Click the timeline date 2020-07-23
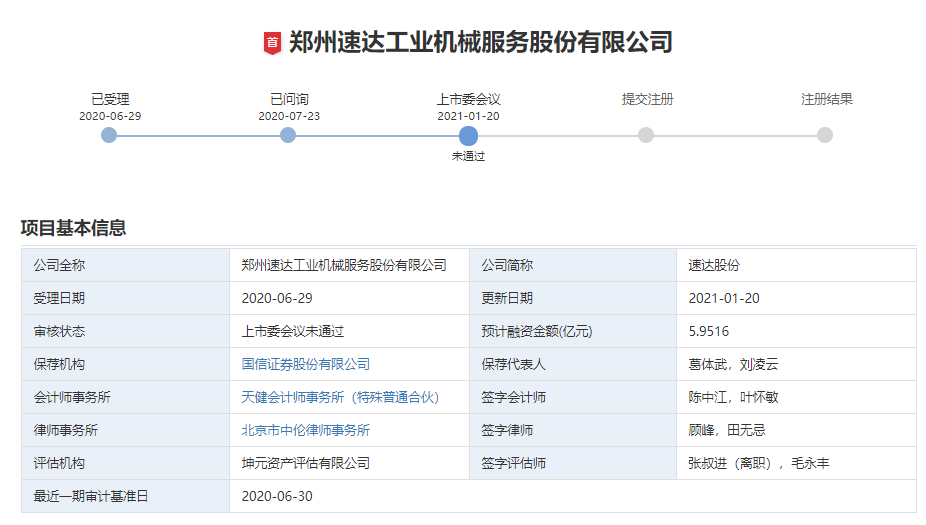 [x=289, y=116]
